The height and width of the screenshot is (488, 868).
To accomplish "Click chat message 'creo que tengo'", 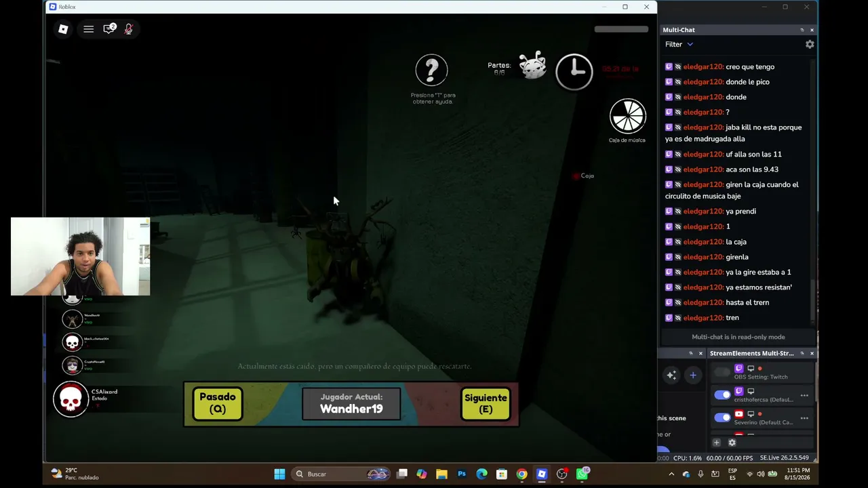I will (750, 66).
